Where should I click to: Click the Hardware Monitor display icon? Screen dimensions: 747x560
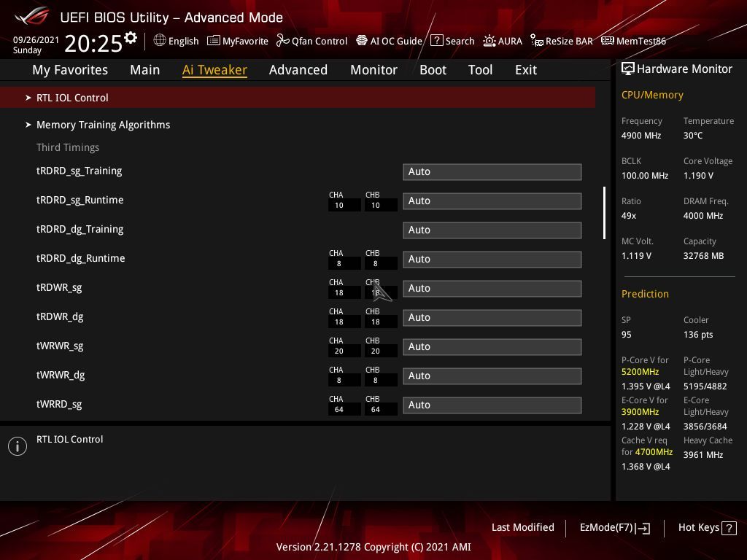[628, 69]
